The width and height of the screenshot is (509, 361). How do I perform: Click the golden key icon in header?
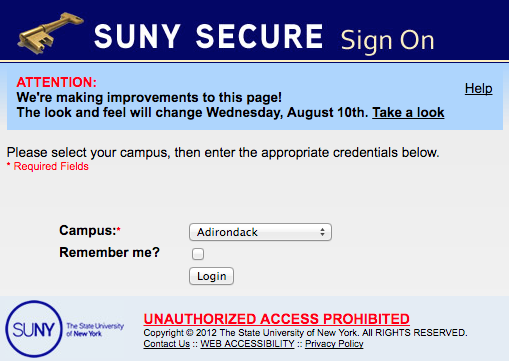(50, 33)
